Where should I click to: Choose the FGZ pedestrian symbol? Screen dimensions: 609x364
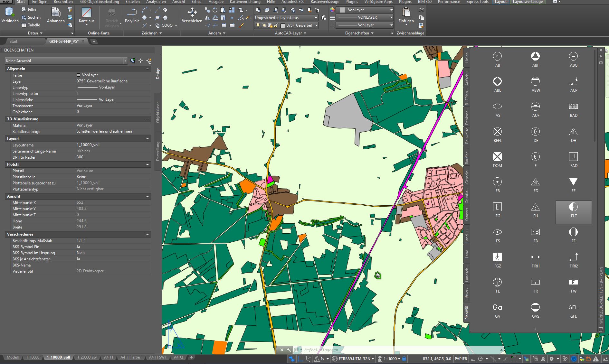pos(497,257)
